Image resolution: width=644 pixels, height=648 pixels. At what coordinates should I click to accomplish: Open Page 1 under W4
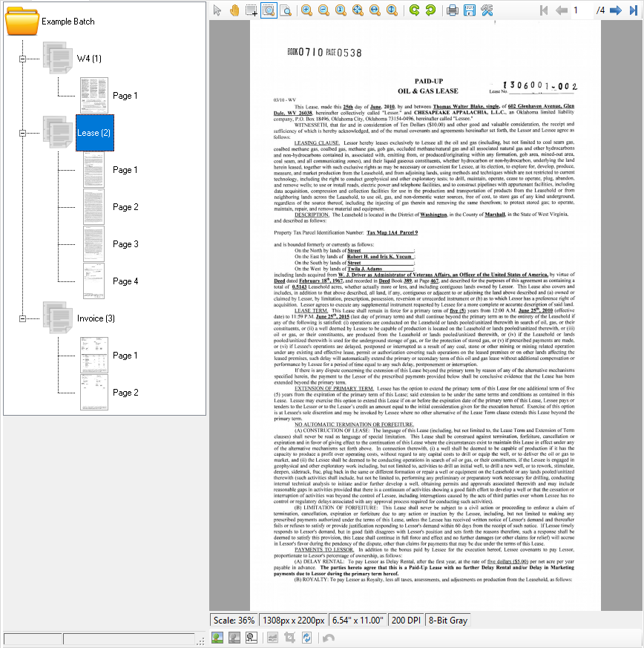pyautogui.click(x=125, y=96)
